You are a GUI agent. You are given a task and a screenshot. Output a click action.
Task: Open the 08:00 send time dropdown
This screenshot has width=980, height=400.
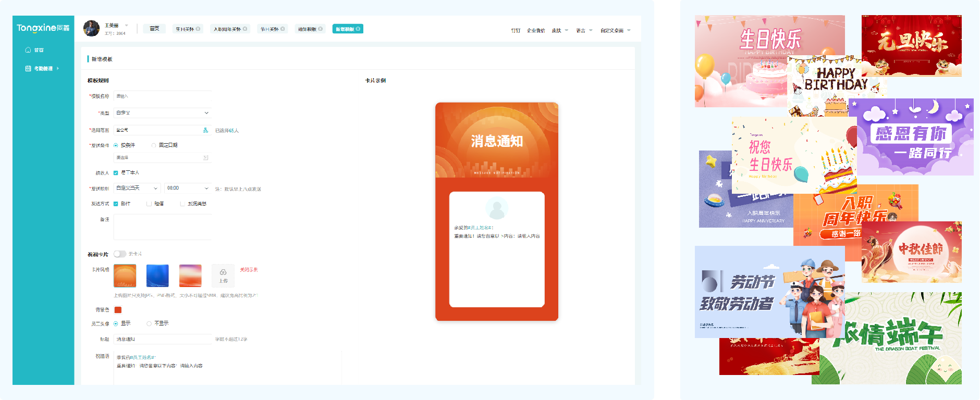click(x=187, y=188)
